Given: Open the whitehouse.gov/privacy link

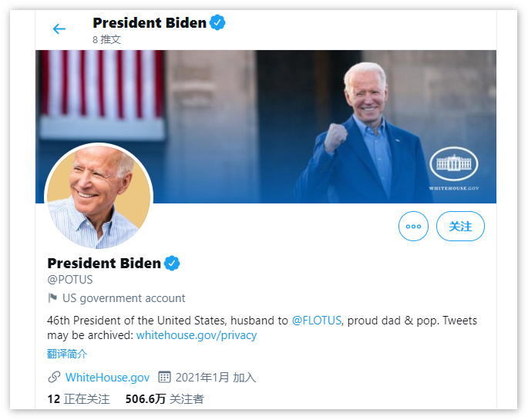Looking at the screenshot, I should 197,335.
